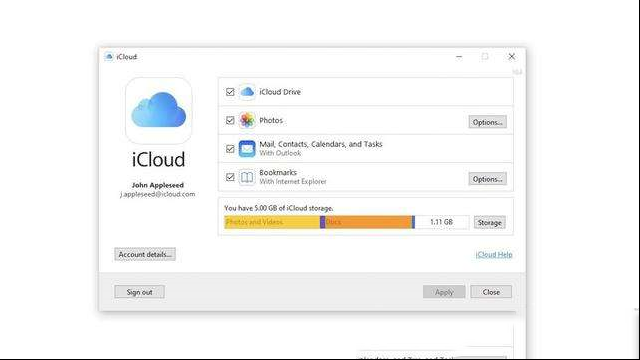The image size is (640, 360).
Task: Open the iCloud Help link
Action: [494, 255]
